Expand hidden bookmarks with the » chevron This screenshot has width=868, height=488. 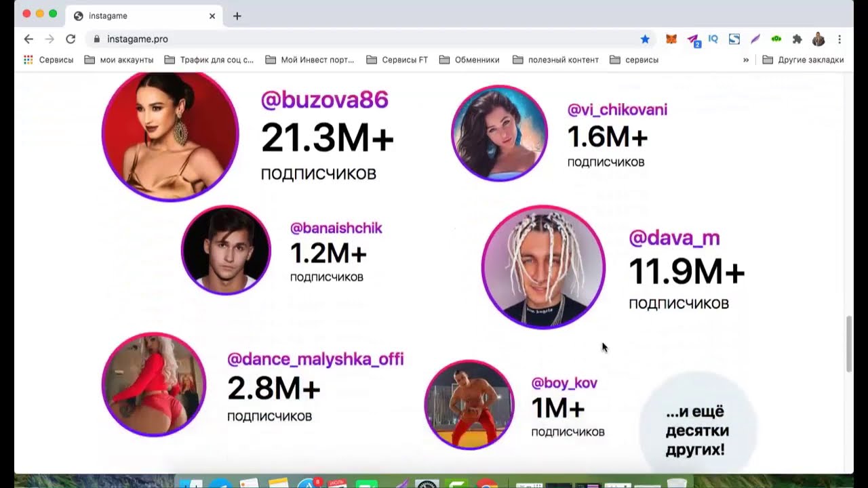(x=746, y=60)
